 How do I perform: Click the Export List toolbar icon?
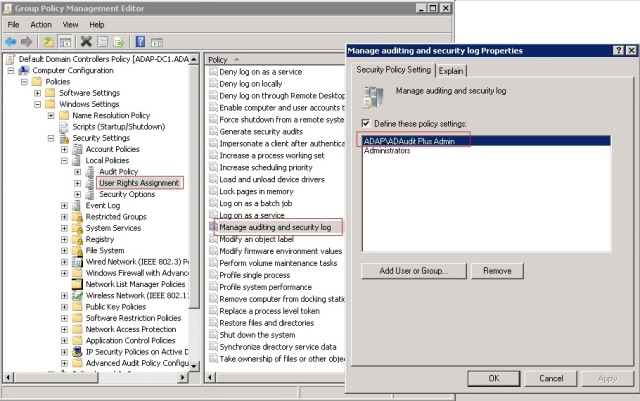(119, 41)
